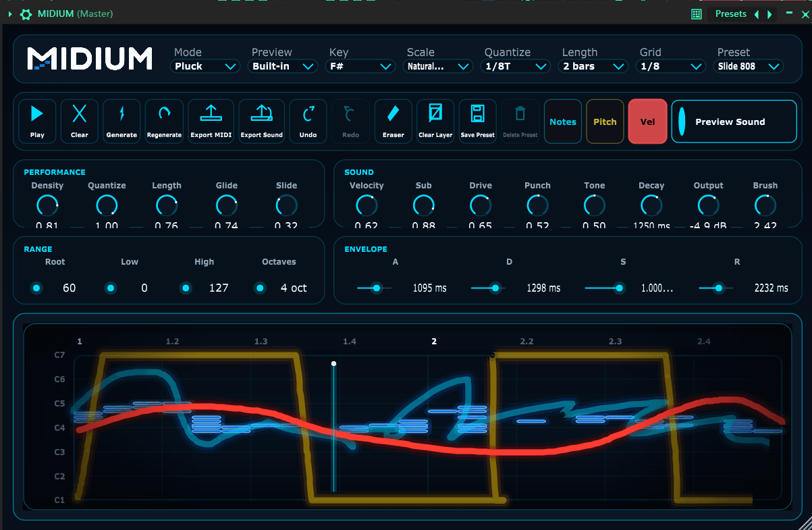Click the Tone knob

tap(595, 205)
